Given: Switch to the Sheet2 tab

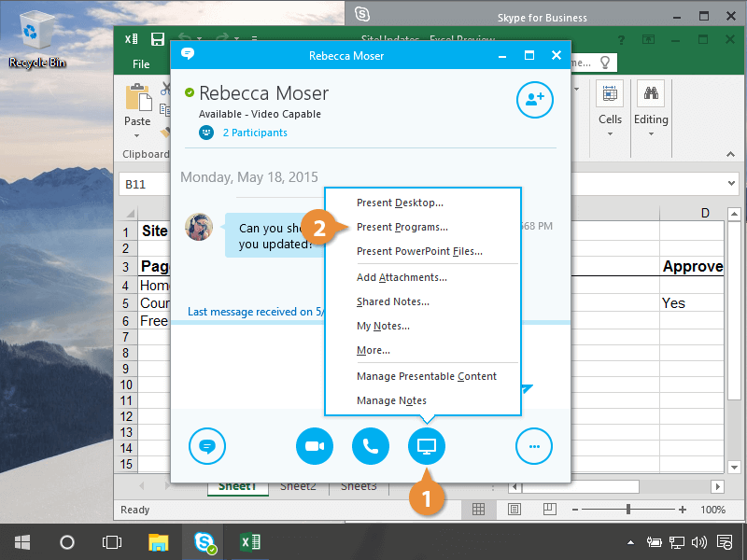Looking at the screenshot, I should click(x=298, y=486).
